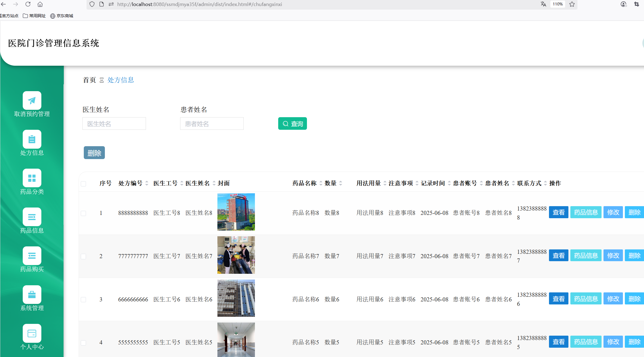Check the checkbox for row 1
Viewport: 644px width, 357px height.
[84, 213]
